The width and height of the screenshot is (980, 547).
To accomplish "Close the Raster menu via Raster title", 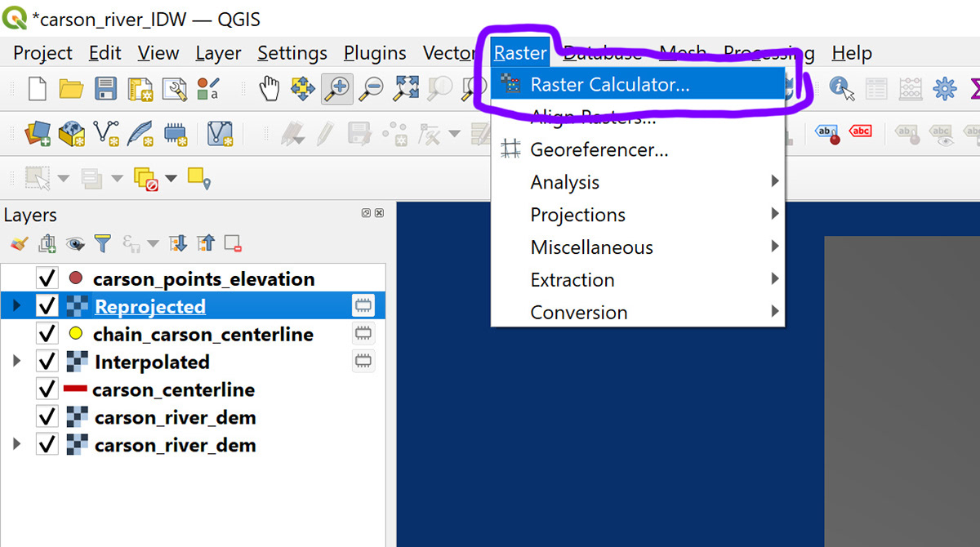I will click(x=520, y=53).
